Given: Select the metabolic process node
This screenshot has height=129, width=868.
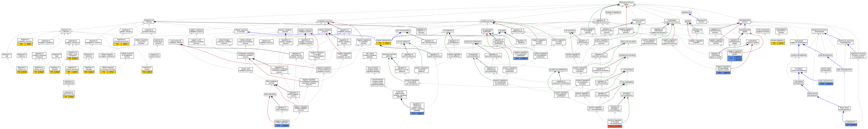Looking at the screenshot, I should point(325,21).
